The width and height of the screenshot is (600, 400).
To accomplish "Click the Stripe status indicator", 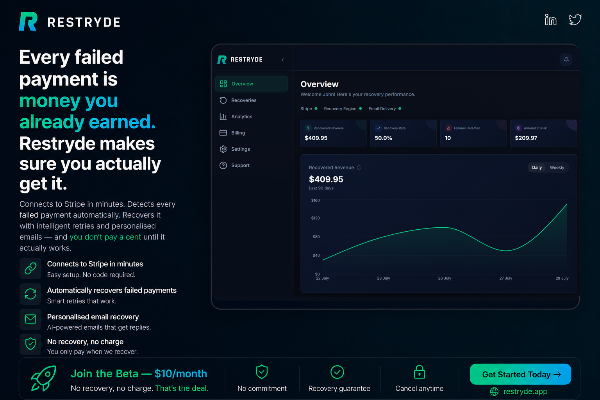I will click(309, 109).
